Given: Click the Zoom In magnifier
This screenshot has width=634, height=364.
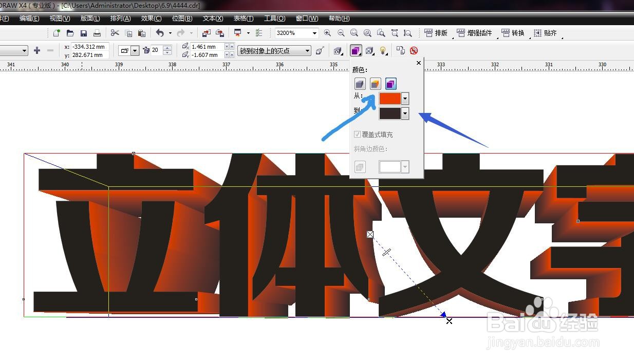Looking at the screenshot, I should (327, 33).
